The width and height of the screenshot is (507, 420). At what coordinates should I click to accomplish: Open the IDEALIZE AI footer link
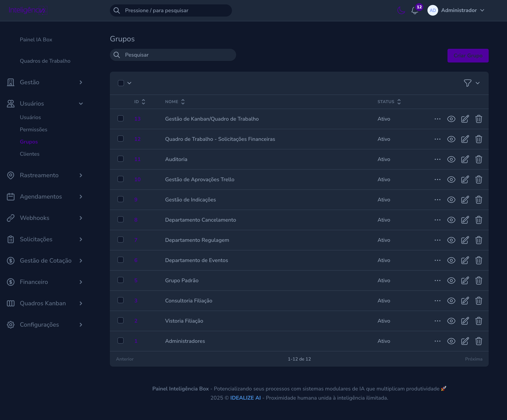[245, 398]
